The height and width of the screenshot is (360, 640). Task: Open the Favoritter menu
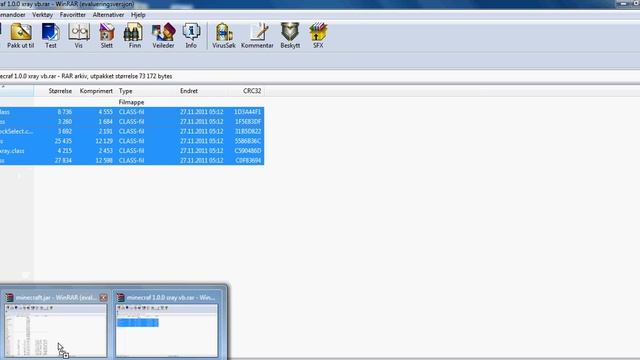click(x=73, y=15)
